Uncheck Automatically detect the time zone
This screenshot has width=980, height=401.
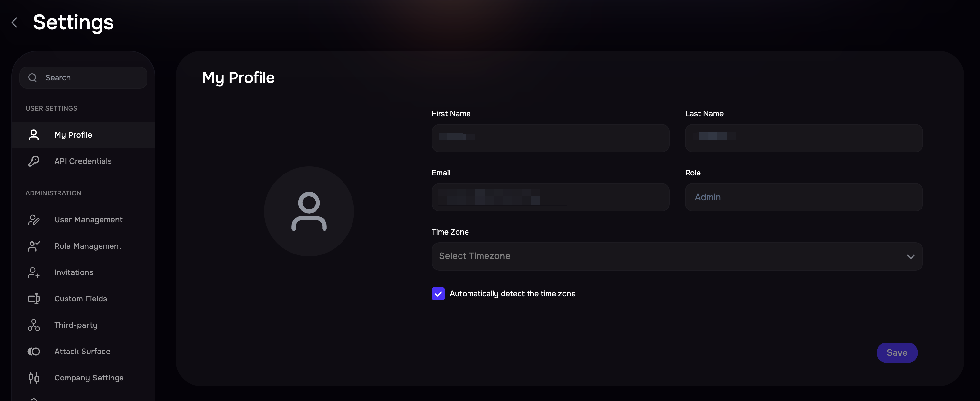(x=438, y=294)
